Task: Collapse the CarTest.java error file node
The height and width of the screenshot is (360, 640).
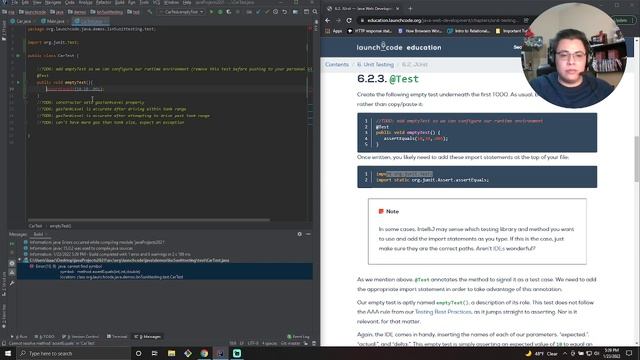Action: [x=20, y=260]
